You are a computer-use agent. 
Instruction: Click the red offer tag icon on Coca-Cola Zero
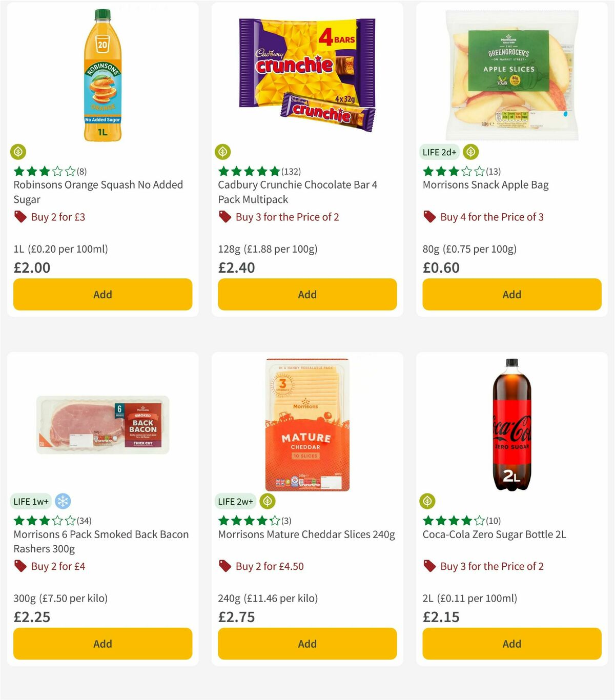tap(429, 566)
